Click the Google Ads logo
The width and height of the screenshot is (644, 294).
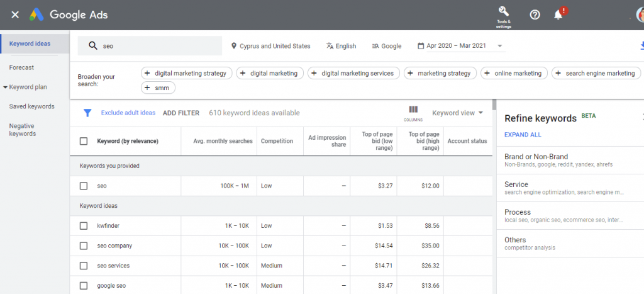click(x=36, y=15)
